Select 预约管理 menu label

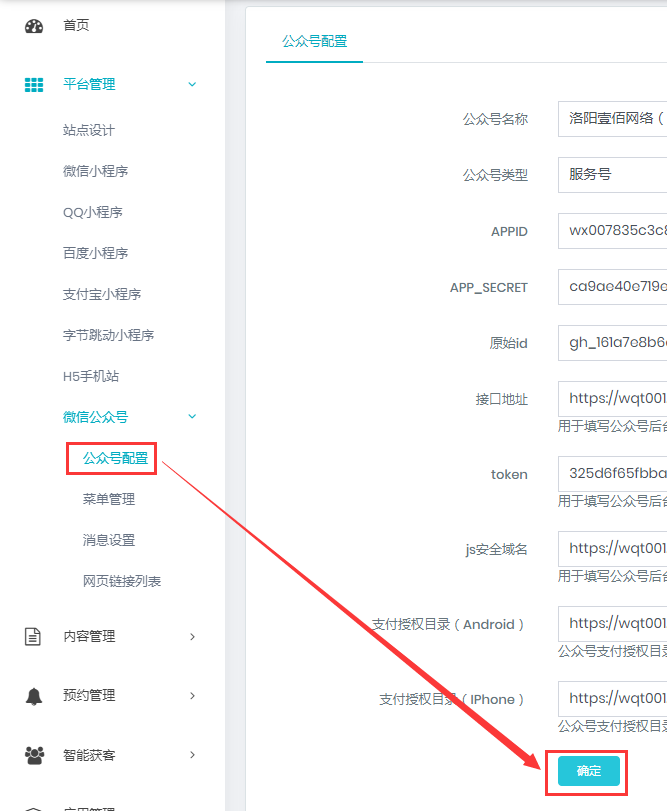tap(89, 695)
